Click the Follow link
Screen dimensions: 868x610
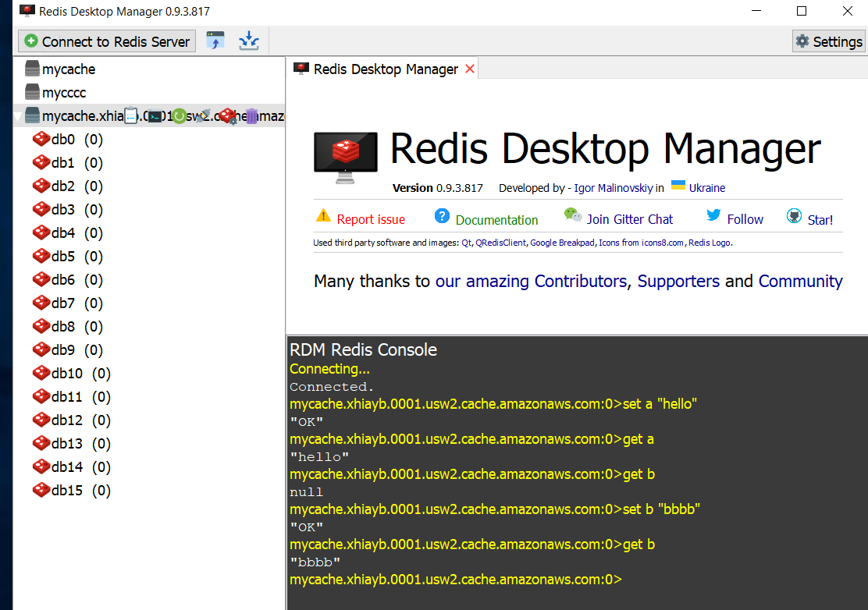[745, 219]
